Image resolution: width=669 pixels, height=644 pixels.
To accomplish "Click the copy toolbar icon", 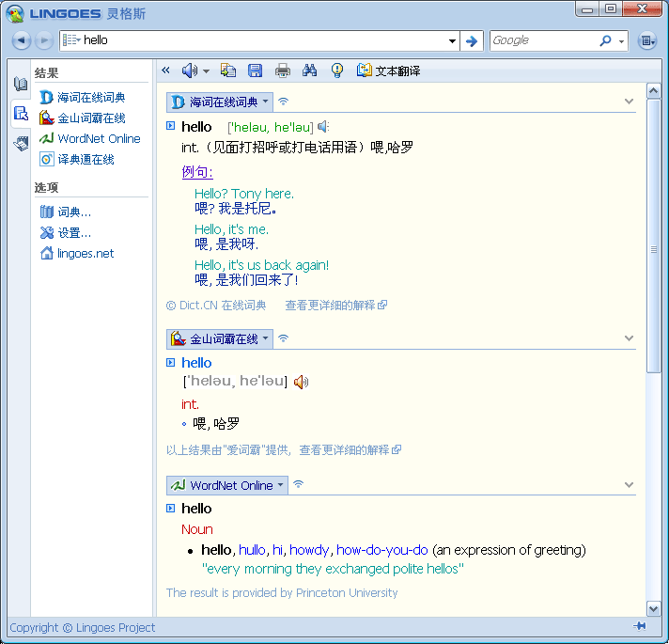I will (228, 71).
